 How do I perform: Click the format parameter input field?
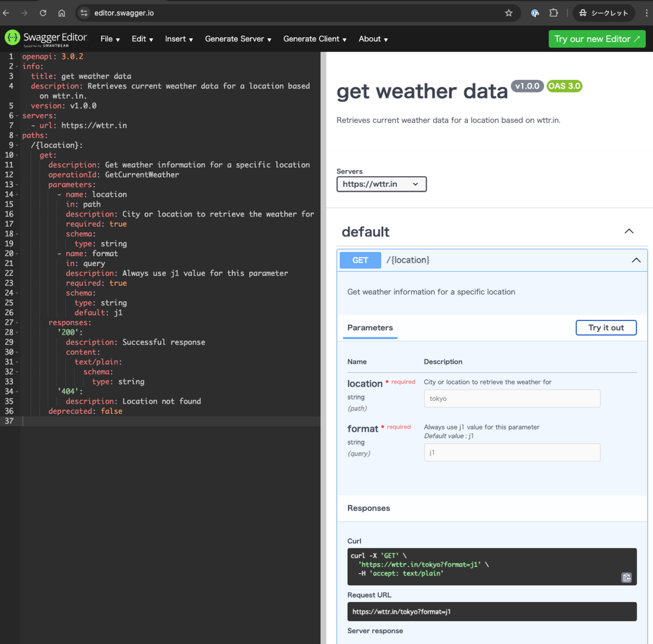click(512, 453)
